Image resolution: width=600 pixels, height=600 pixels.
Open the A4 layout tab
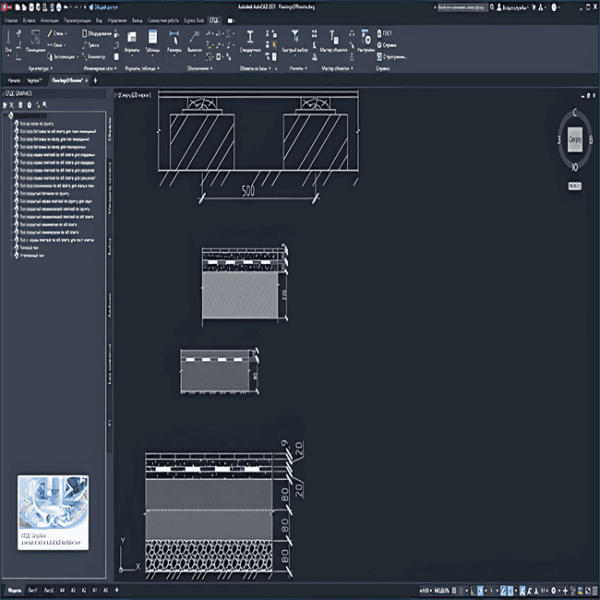[62, 590]
